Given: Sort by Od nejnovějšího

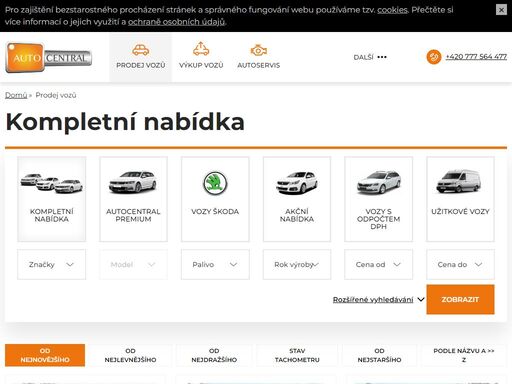Looking at the screenshot, I should (x=45, y=355).
